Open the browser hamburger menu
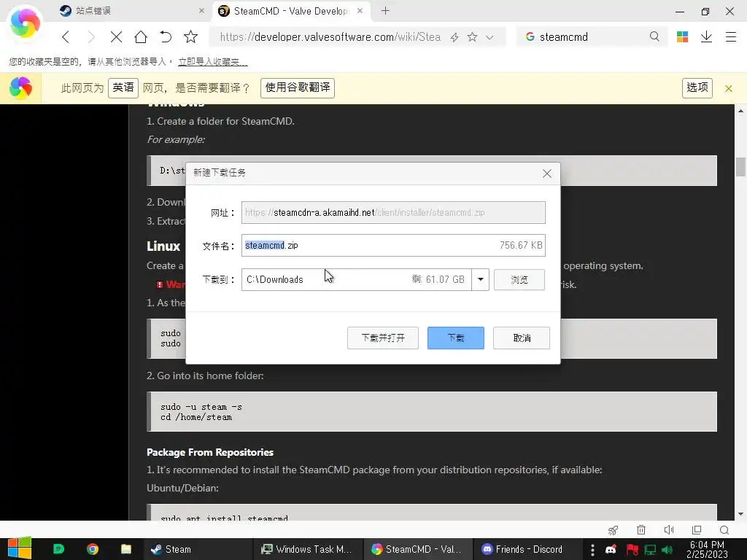The image size is (747, 560). coord(731,36)
